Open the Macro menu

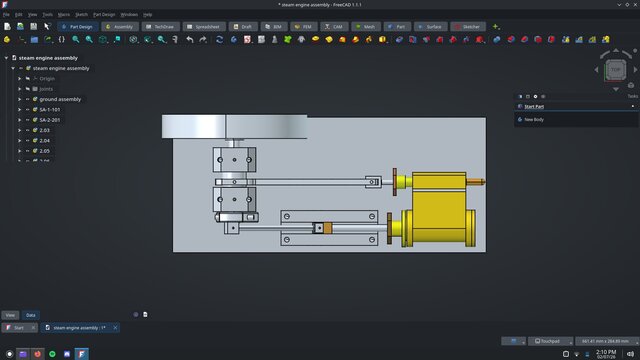pyautogui.click(x=64, y=15)
